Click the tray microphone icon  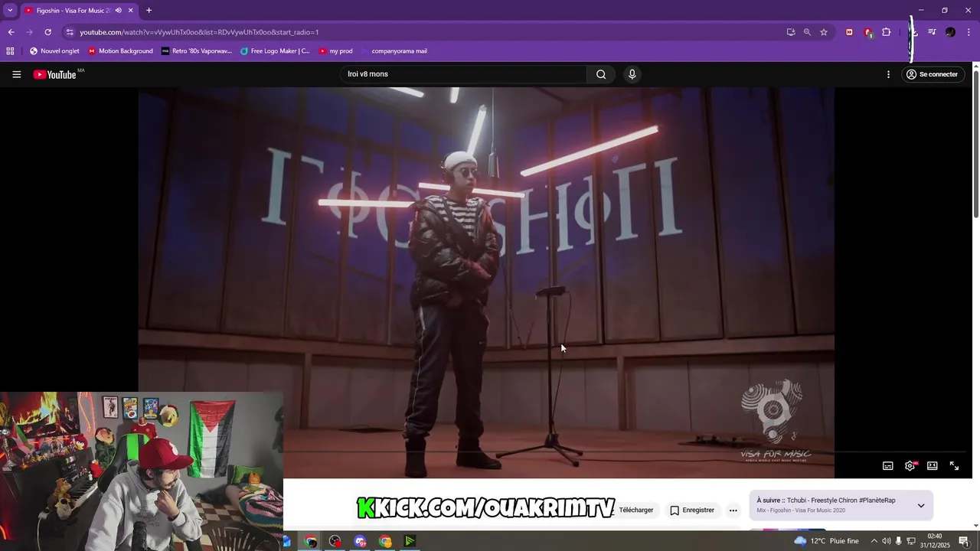click(898, 541)
